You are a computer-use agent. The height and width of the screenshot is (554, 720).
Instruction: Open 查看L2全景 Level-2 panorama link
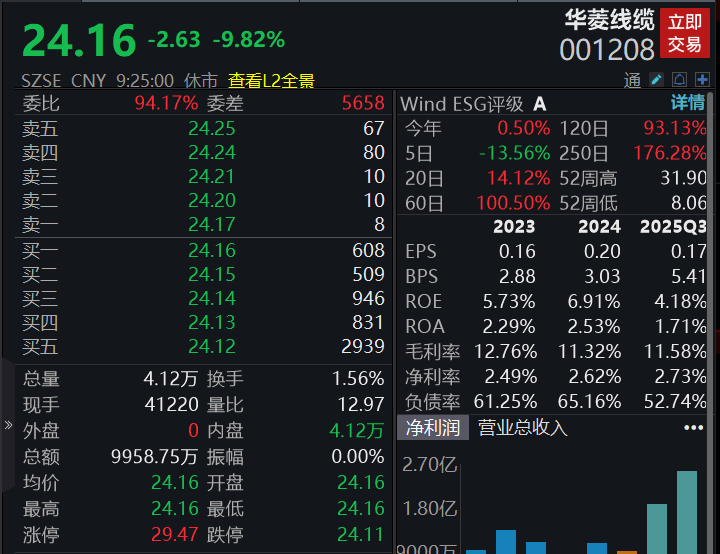pos(271,81)
